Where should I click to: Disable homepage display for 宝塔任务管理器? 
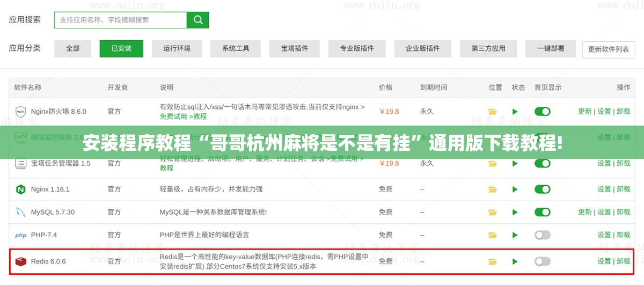(543, 163)
